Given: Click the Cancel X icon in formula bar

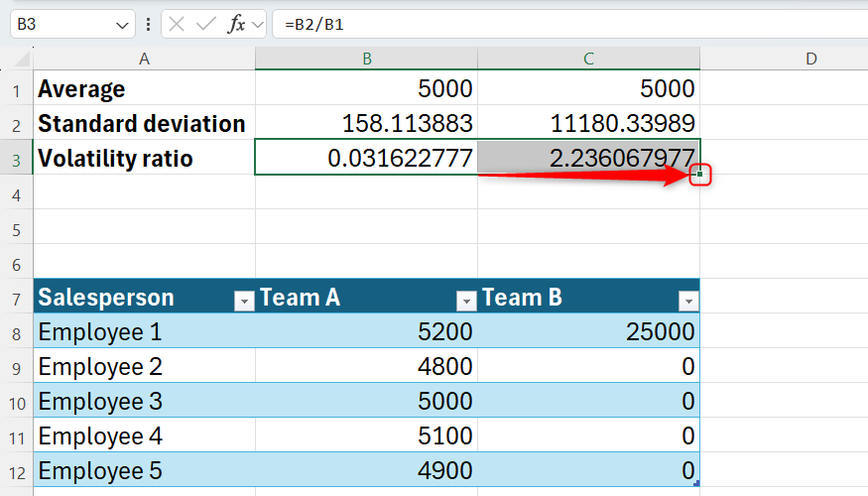Looking at the screenshot, I should 178,25.
